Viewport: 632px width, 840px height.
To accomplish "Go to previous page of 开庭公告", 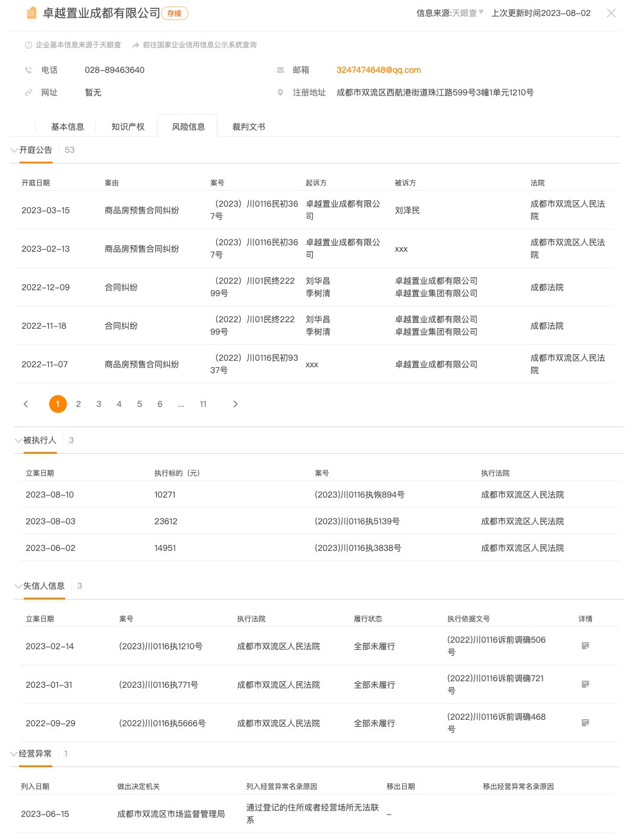I will tap(25, 404).
